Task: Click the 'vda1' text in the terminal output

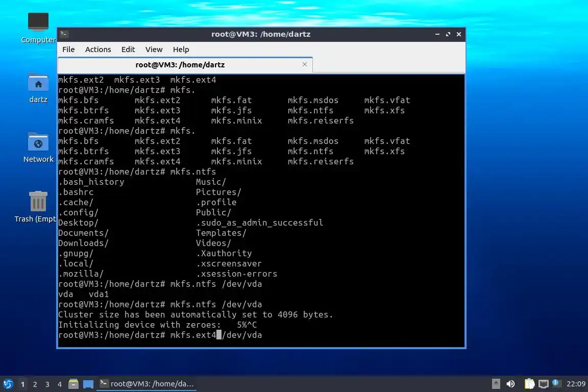Action: [x=99, y=294]
